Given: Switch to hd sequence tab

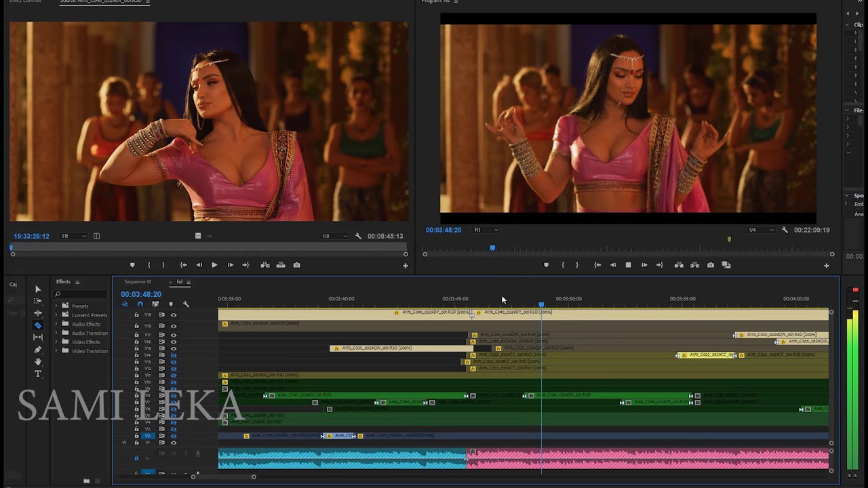Looking at the screenshot, I should pyautogui.click(x=180, y=282).
